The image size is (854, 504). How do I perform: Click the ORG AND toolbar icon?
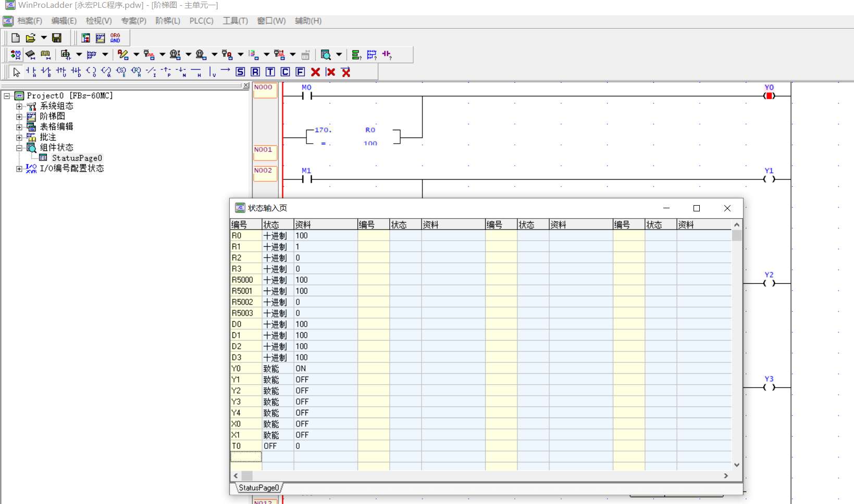pyautogui.click(x=115, y=38)
